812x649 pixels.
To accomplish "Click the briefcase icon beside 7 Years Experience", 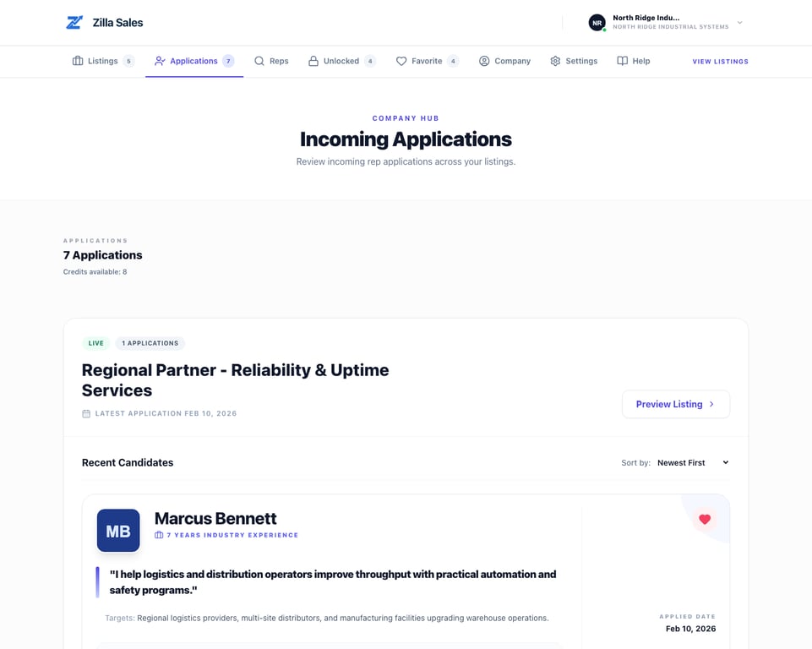I will pos(159,535).
